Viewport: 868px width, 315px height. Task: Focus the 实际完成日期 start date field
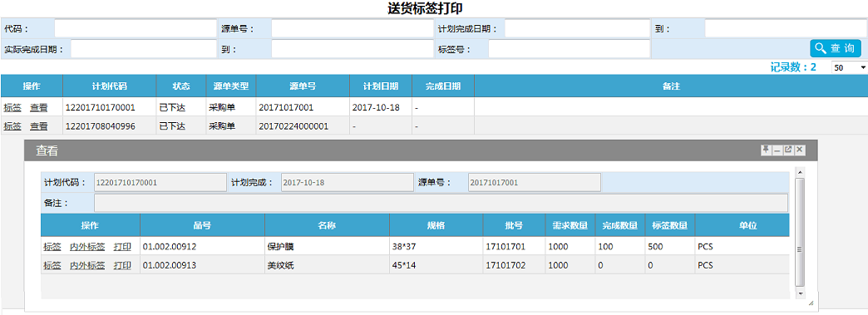(143, 49)
